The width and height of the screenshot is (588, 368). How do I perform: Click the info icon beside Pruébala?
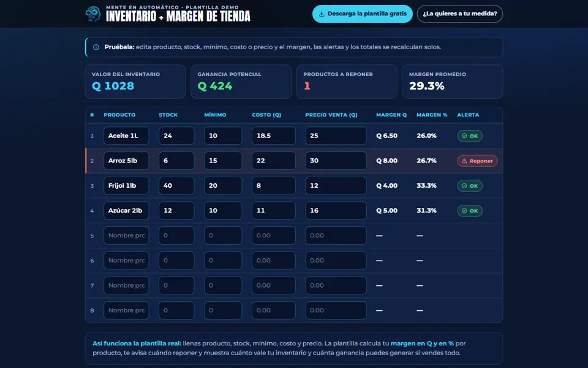coord(96,47)
